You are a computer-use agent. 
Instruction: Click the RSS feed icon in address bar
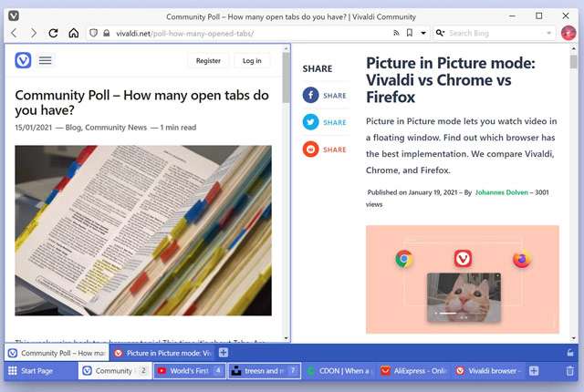pos(396,33)
